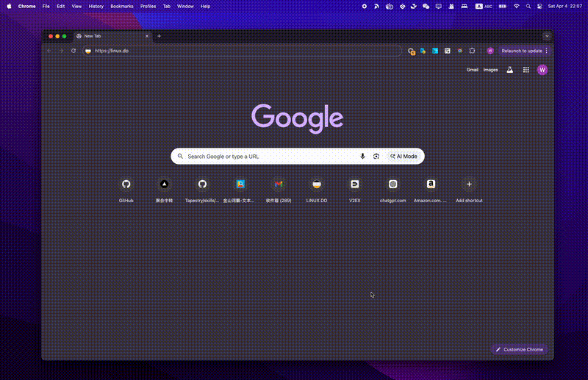Screen dimensions: 588x380
Task: Open WeChat icon in menu bar
Action: tap(426, 7)
